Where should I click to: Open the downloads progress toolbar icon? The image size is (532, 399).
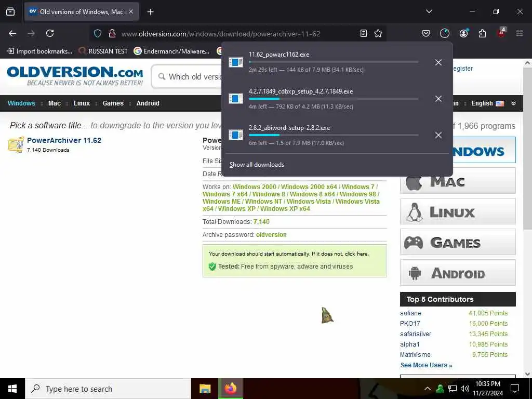tap(445, 33)
